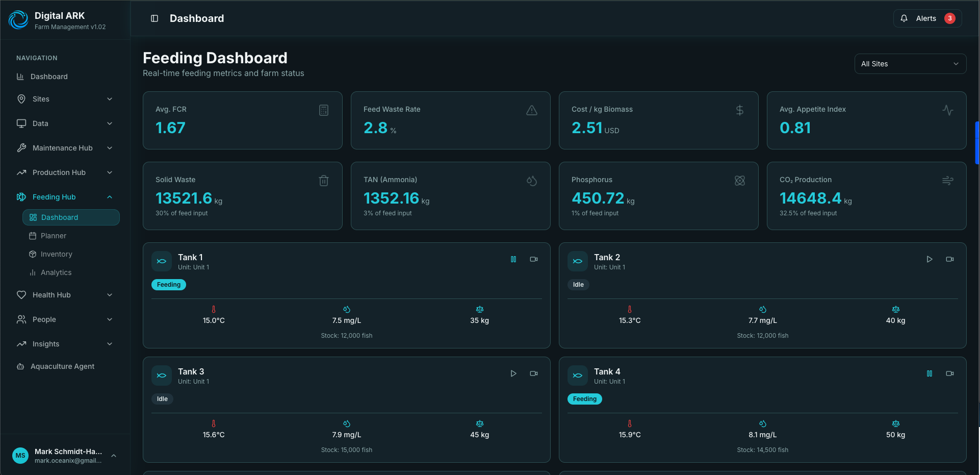Open the Feeding Hub Inventory page

[71, 254]
